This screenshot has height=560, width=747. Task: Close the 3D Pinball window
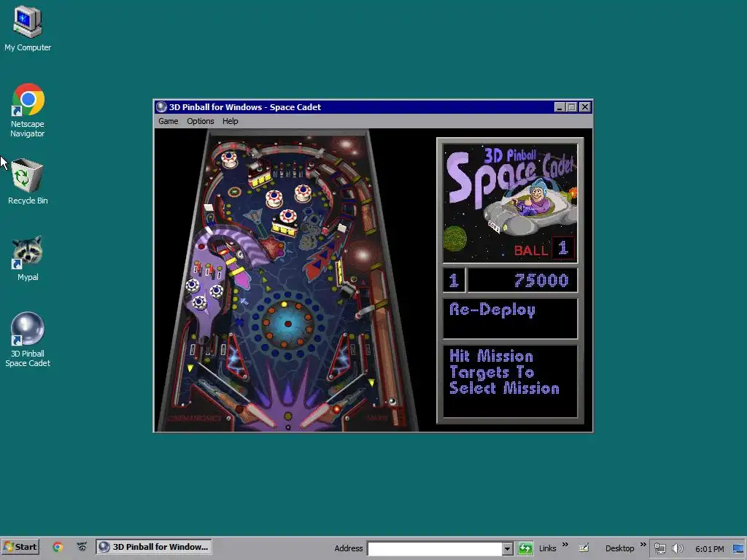(585, 107)
